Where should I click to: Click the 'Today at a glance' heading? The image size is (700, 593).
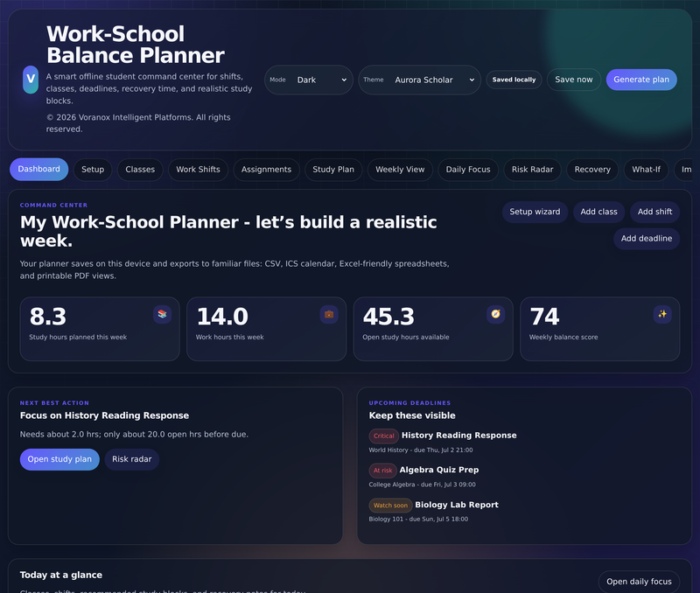pos(61,575)
